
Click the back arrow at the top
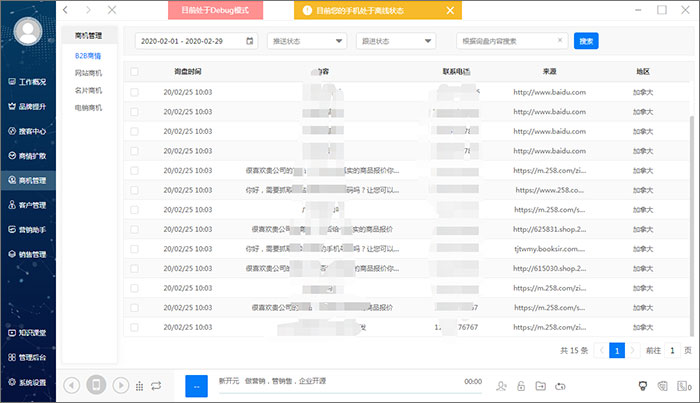(x=67, y=11)
